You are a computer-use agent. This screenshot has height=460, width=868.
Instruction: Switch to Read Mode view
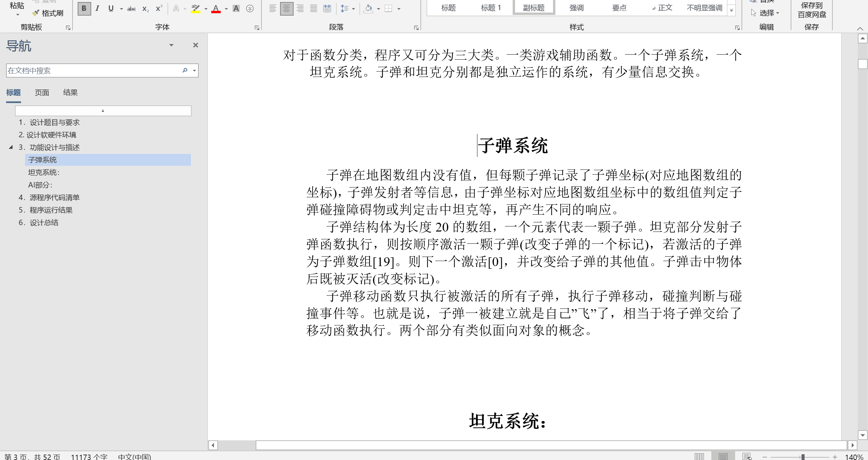coord(699,456)
